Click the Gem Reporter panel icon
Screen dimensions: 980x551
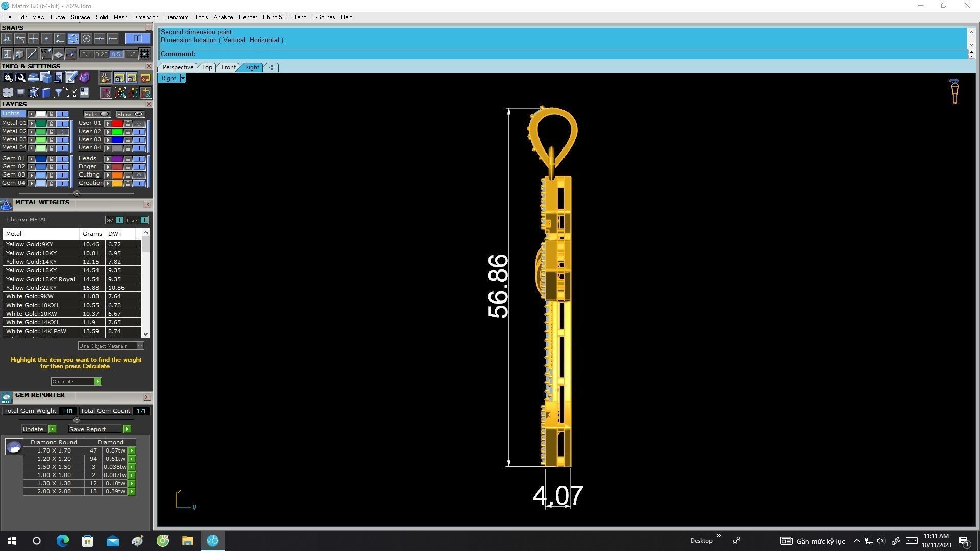click(x=6, y=397)
